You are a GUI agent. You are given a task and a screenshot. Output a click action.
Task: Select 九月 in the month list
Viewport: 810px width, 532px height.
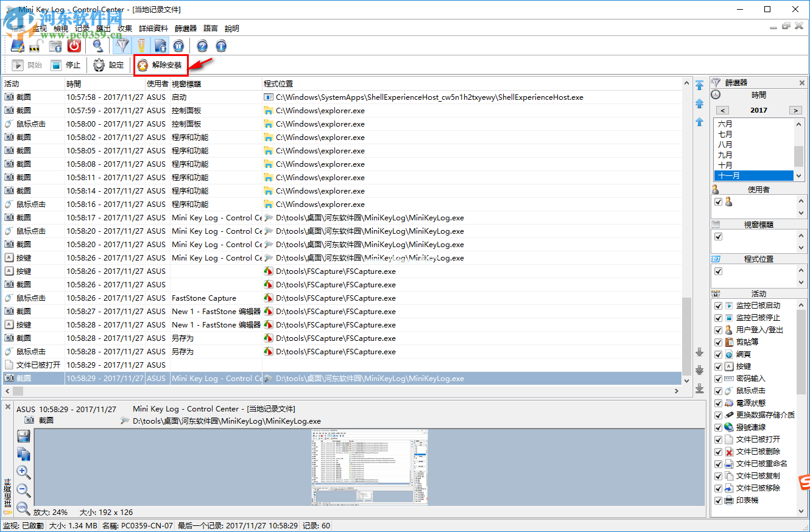point(754,155)
